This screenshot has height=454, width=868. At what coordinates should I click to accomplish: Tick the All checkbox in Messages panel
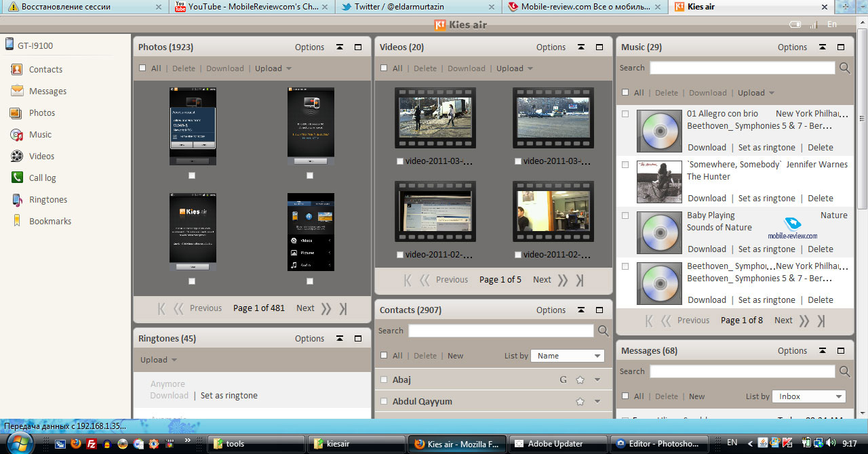point(625,396)
